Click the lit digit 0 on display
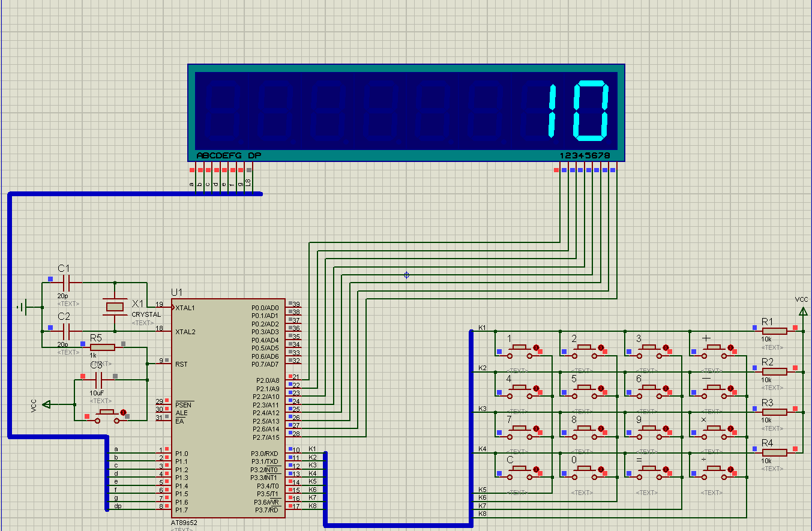Screen dimensions: 812x531 591,110
